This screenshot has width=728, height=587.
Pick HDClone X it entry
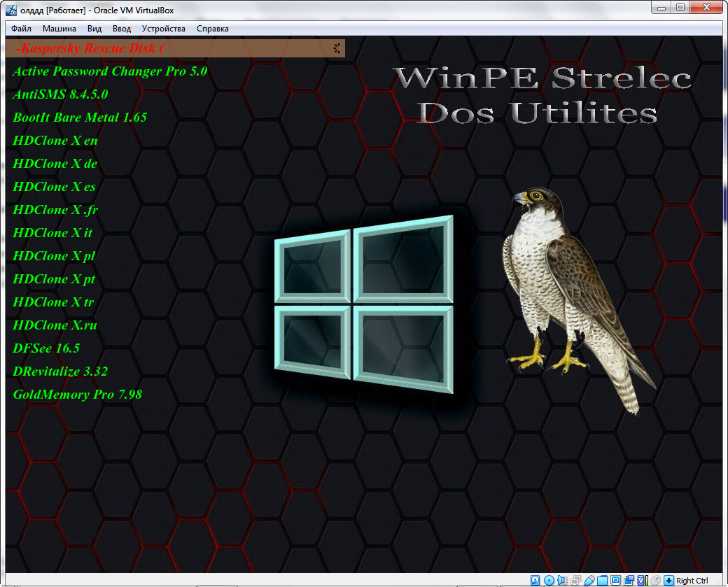tap(52, 233)
